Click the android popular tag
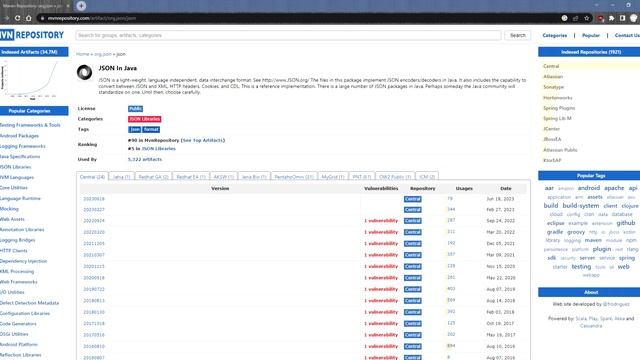640x360 pixels. pyautogui.click(x=589, y=188)
